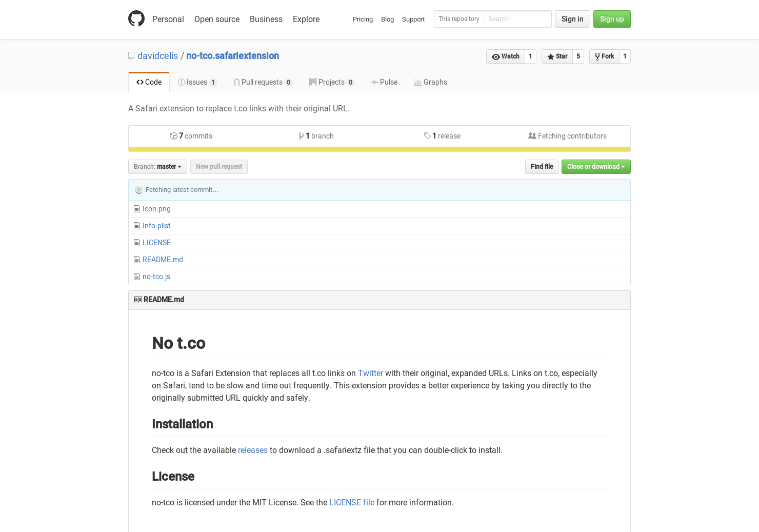
Task: Open the watchers count next to Watch
Action: point(530,56)
